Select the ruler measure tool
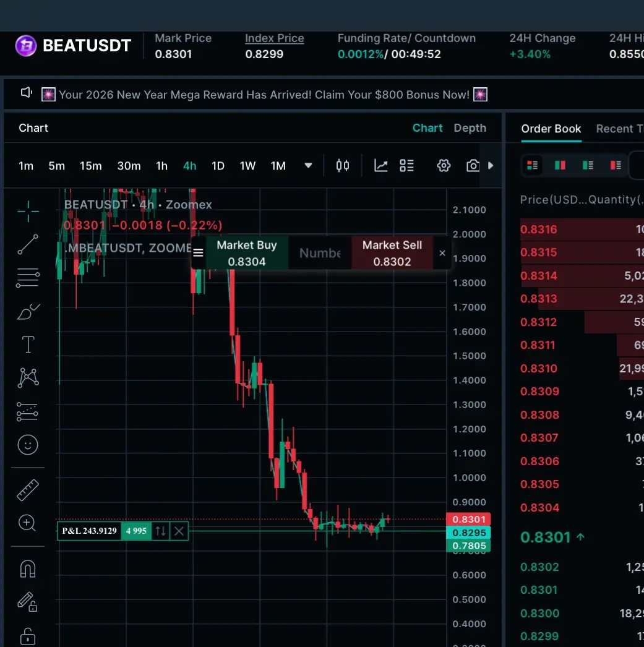644x647 pixels. tap(28, 490)
